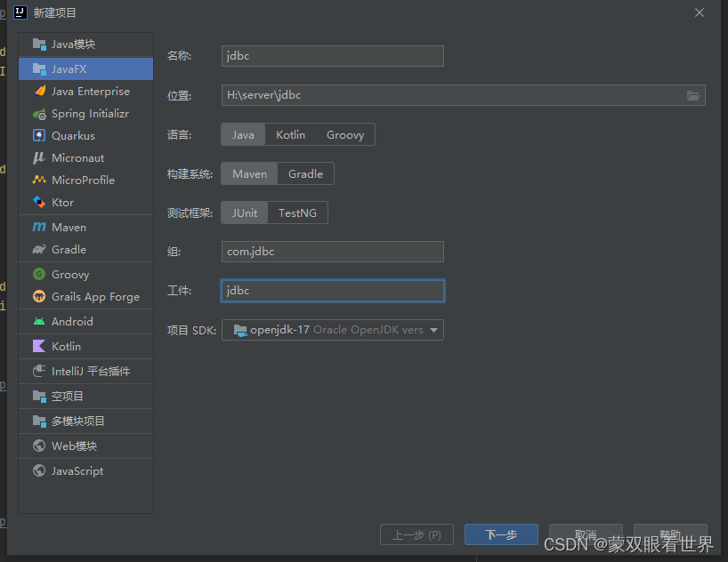Click the 空项目 folder icon
This screenshot has height=562, width=728.
click(39, 397)
